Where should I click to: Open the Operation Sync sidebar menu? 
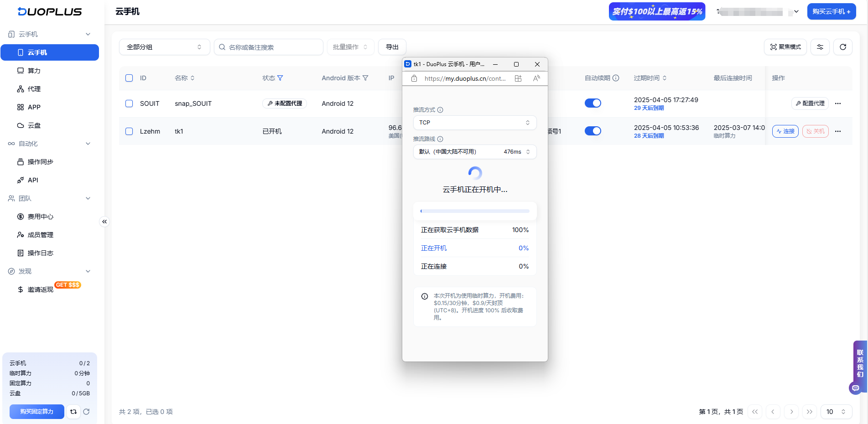(50, 162)
